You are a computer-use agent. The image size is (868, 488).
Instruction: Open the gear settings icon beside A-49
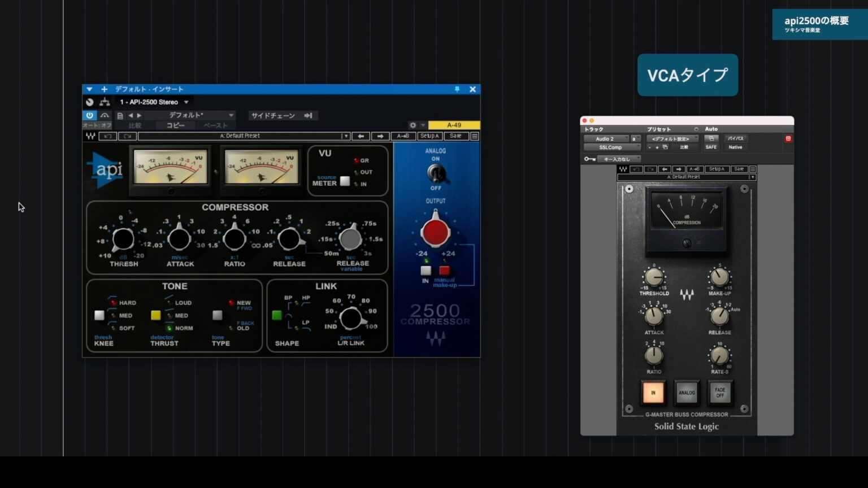(413, 125)
